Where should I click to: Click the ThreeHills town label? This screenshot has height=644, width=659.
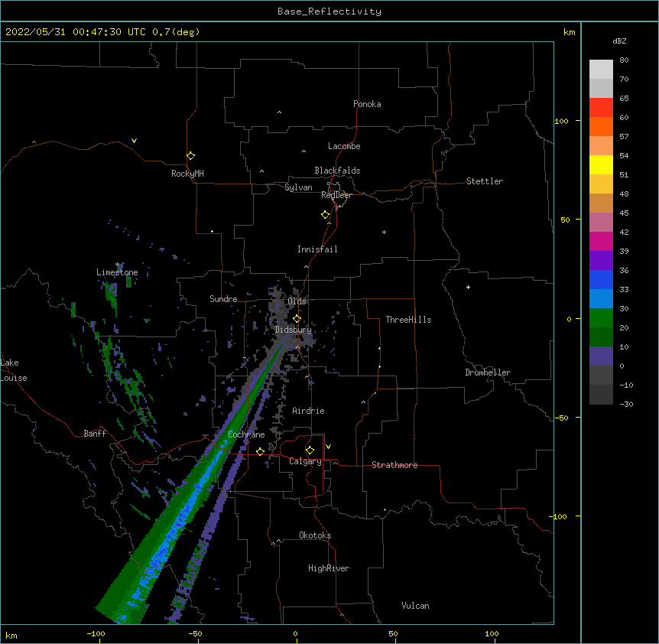point(408,320)
